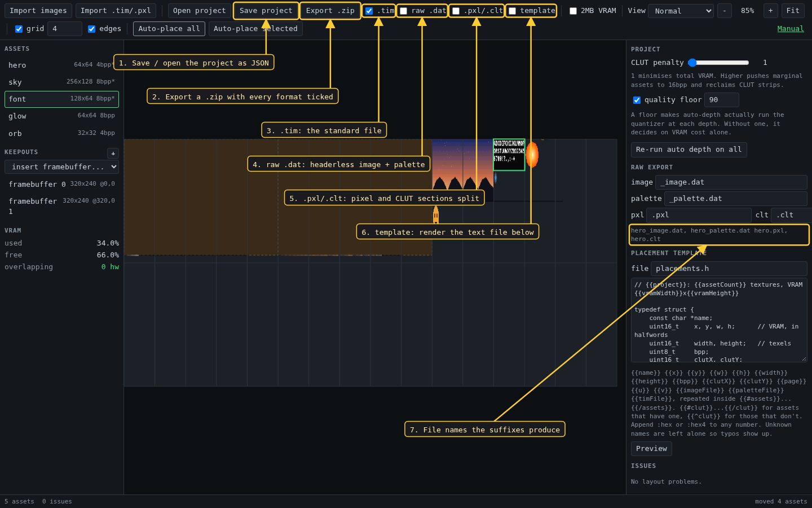This screenshot has height=508, width=812.
Task: Click the placement template file field
Action: pos(729,269)
